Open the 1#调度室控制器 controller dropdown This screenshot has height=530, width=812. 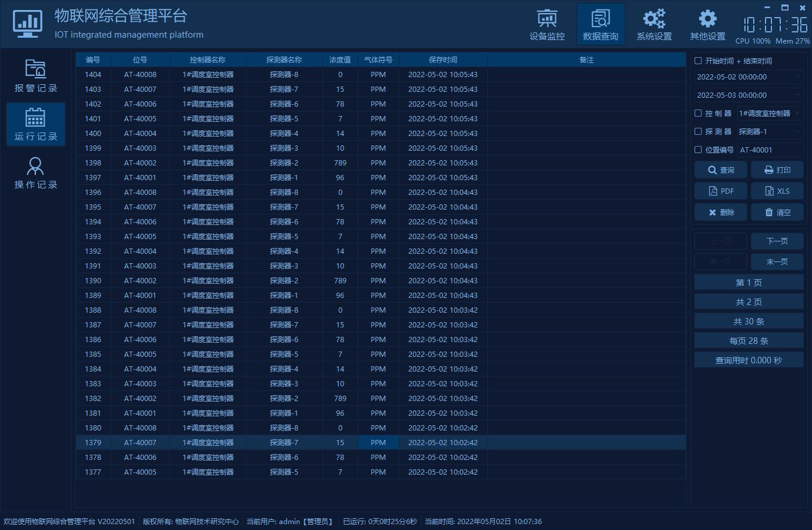tap(797, 114)
